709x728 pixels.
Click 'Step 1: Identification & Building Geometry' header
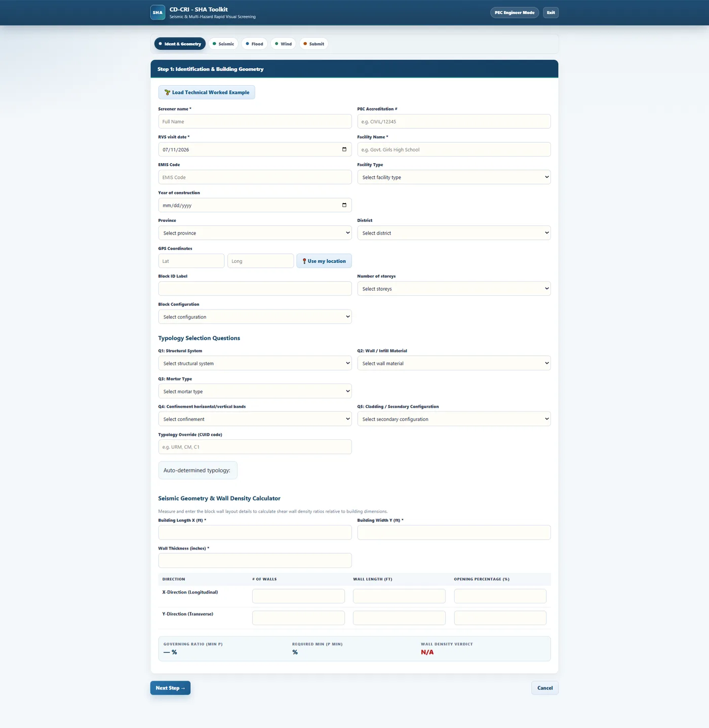pos(210,69)
